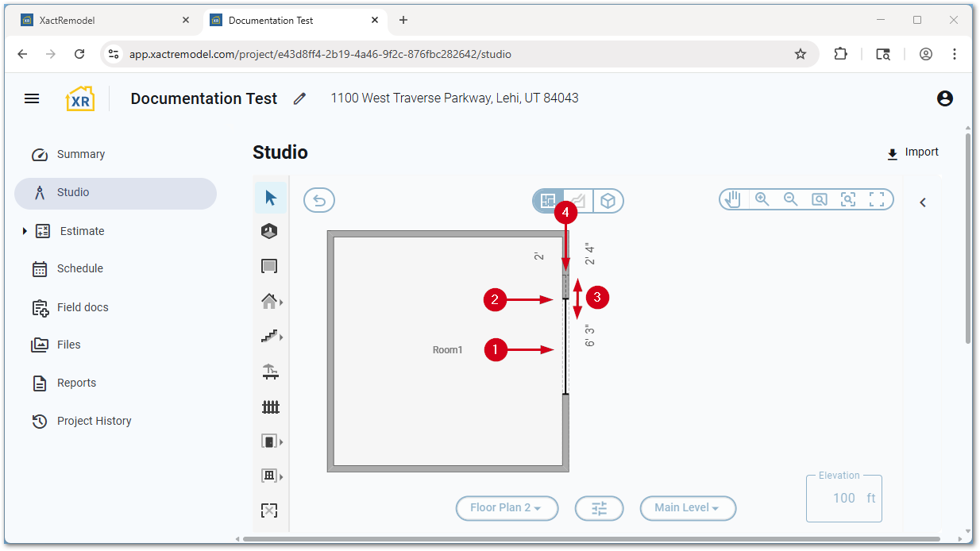
Task: Select the arrow pointer tool
Action: tap(271, 198)
